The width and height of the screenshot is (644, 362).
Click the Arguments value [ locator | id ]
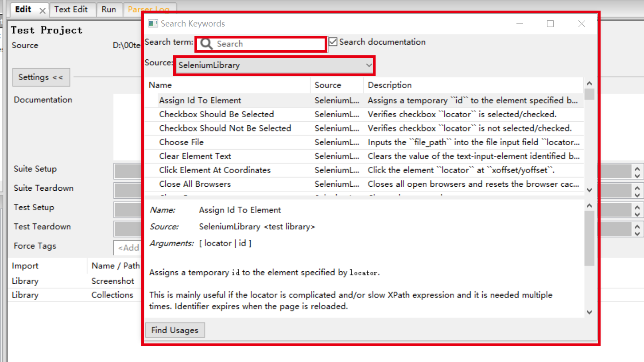(x=225, y=243)
